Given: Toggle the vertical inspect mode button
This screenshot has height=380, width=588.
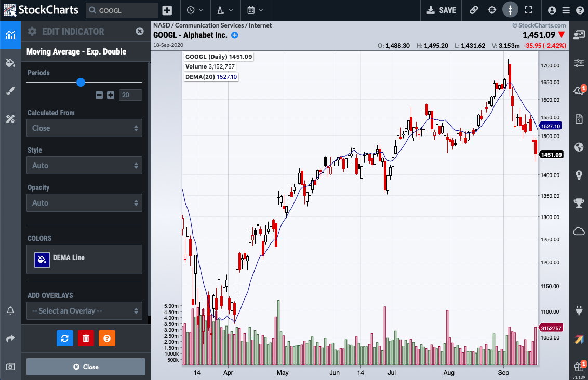Looking at the screenshot, I should tap(510, 10).
